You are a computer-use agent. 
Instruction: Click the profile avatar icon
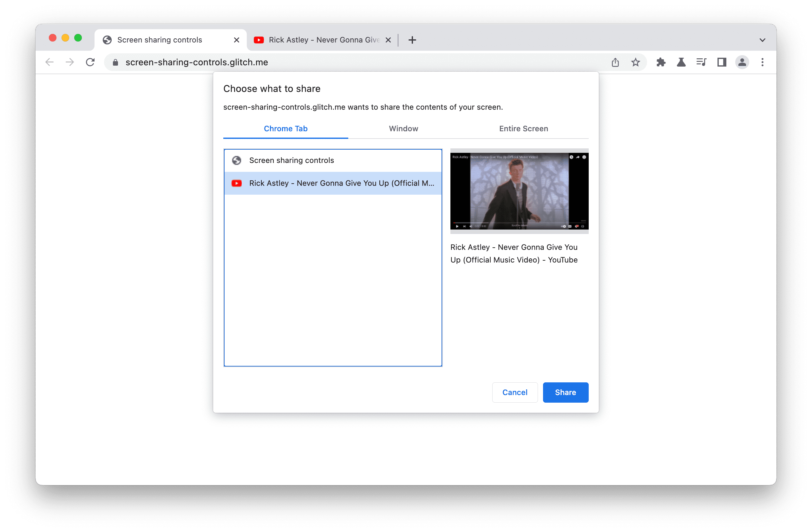point(742,62)
